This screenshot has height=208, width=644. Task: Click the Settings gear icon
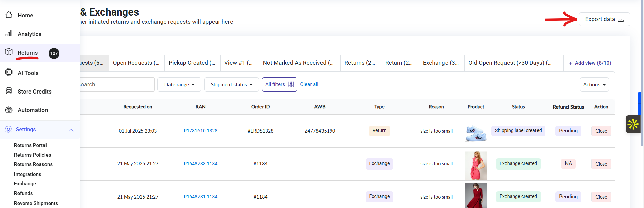pos(9,129)
